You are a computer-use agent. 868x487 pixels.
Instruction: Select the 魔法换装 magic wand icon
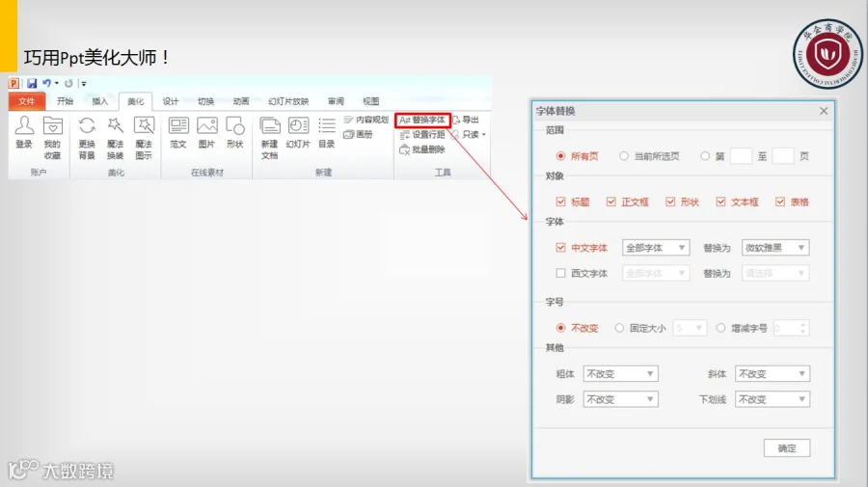tap(115, 125)
